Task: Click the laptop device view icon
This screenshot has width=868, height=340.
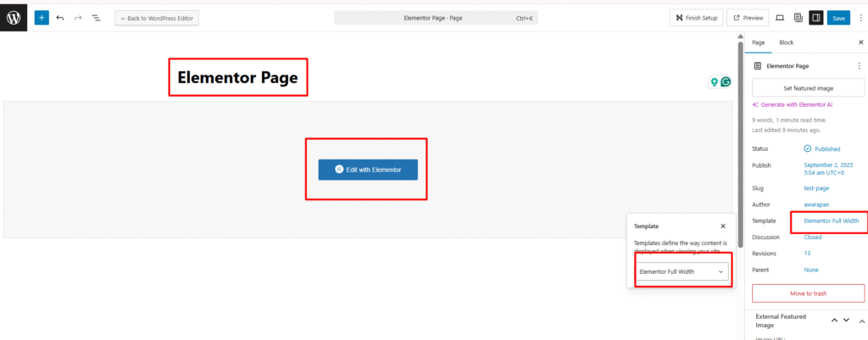Action: [780, 17]
